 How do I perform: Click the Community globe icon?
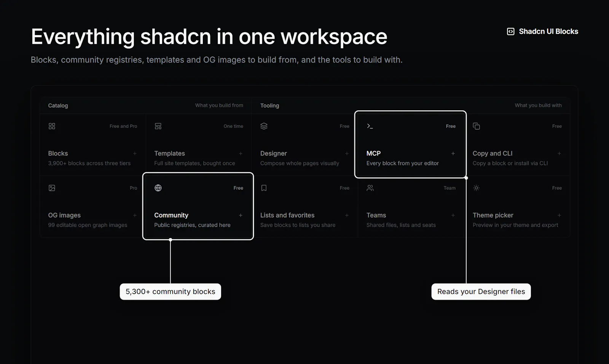tap(158, 188)
